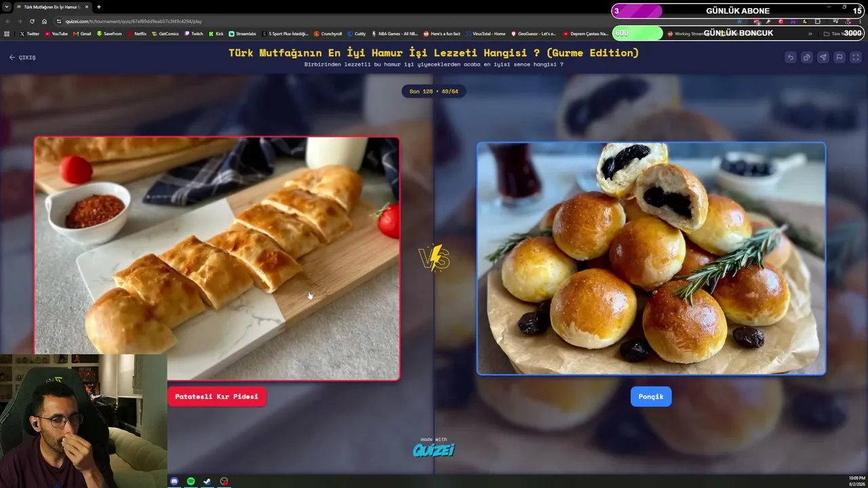Open the Cuttly bookmark

[357, 33]
